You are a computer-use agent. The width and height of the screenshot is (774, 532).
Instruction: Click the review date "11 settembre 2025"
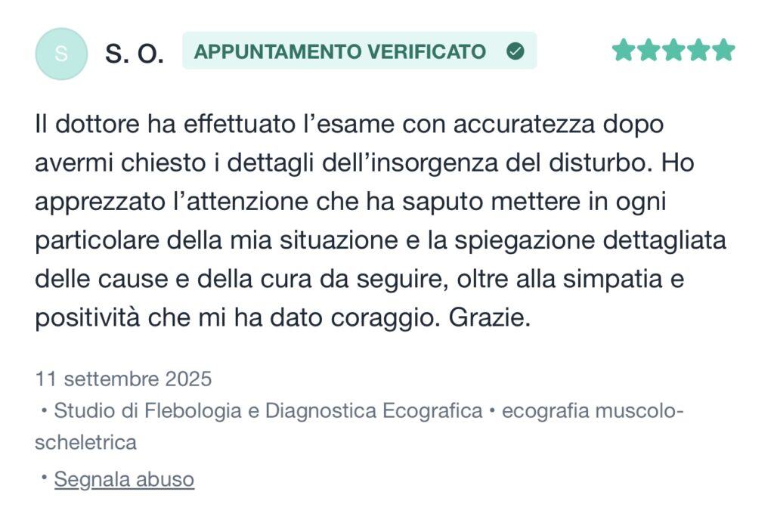(x=123, y=378)
